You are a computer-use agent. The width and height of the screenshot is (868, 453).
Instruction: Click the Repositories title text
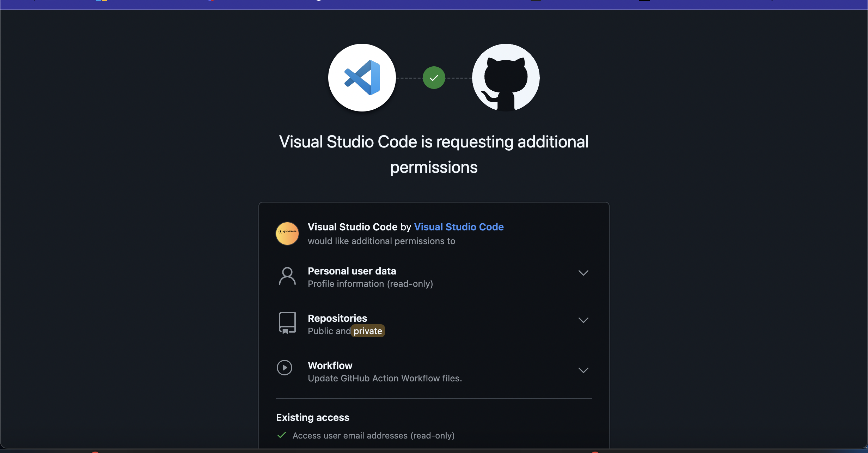pos(337,318)
